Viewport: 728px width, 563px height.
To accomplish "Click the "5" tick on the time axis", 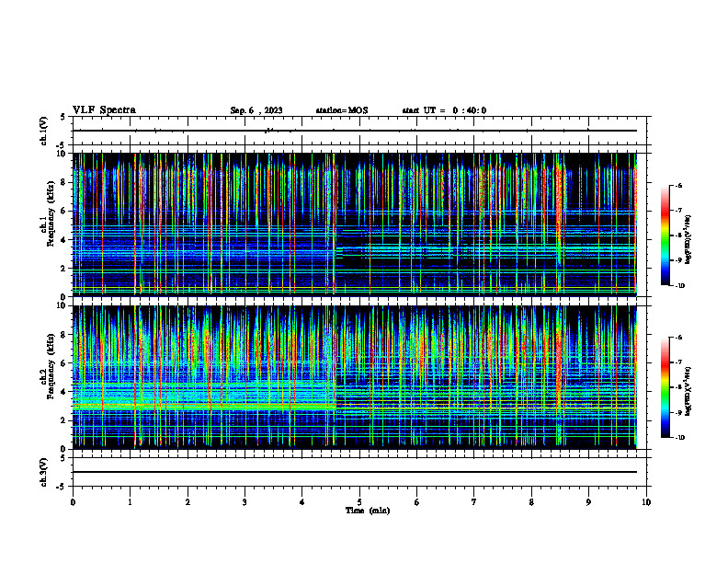I will point(359,502).
